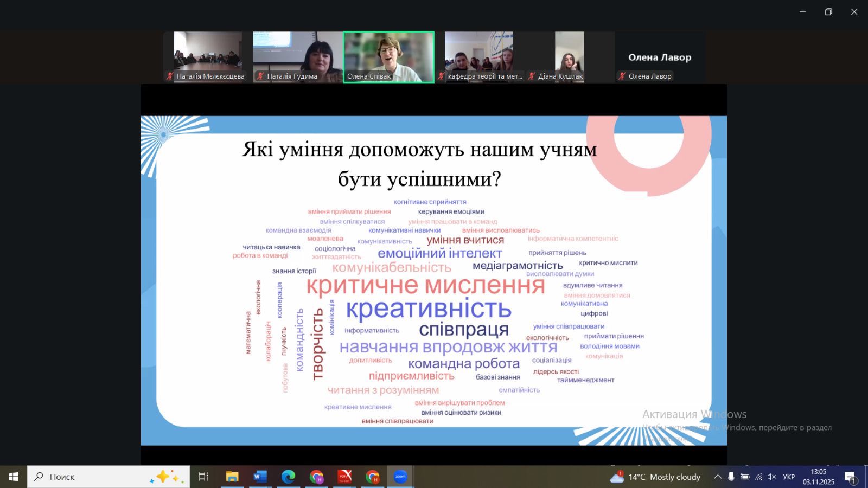The image size is (868, 488).
Task: Launch Microsoft Edge from the taskbar
Action: [x=288, y=477]
